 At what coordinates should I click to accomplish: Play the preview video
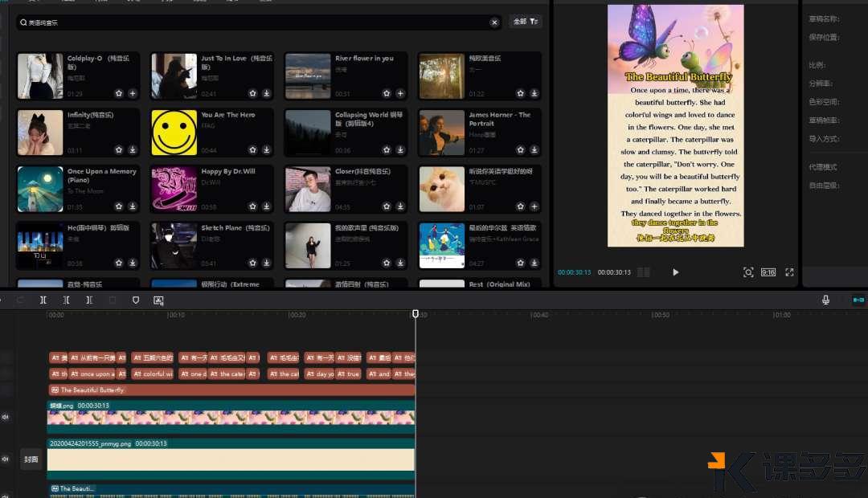[675, 272]
